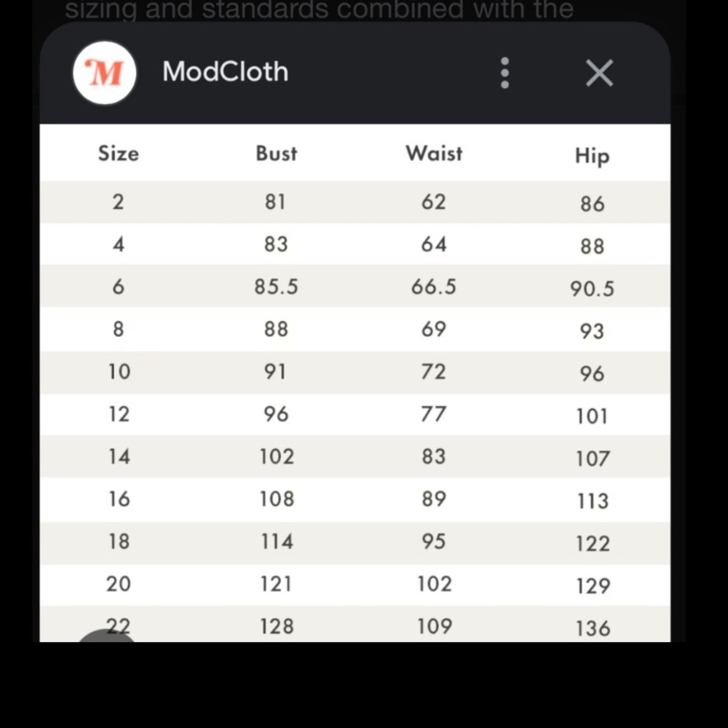Select the size 14 row label
The height and width of the screenshot is (728, 728).
coord(119,456)
